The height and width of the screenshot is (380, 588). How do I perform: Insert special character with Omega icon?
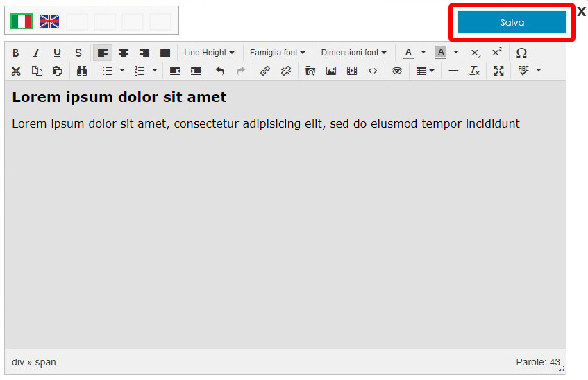pos(521,53)
